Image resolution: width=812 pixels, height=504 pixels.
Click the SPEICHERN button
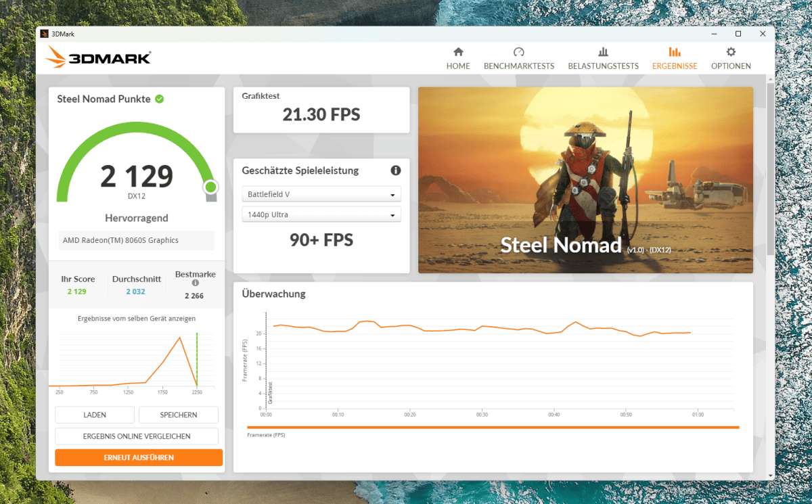179,415
